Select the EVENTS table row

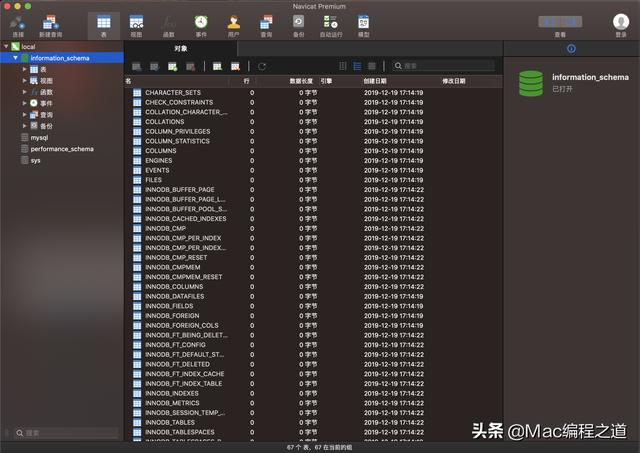click(313, 170)
